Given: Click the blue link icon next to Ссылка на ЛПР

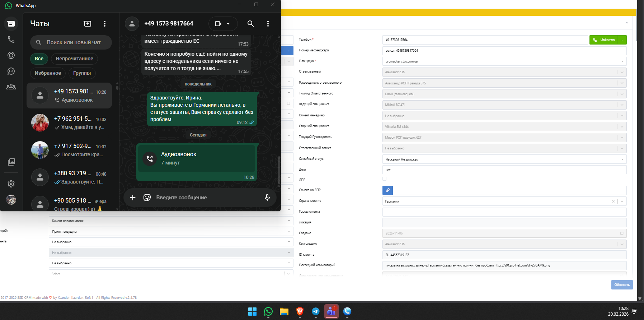Looking at the screenshot, I should [388, 190].
